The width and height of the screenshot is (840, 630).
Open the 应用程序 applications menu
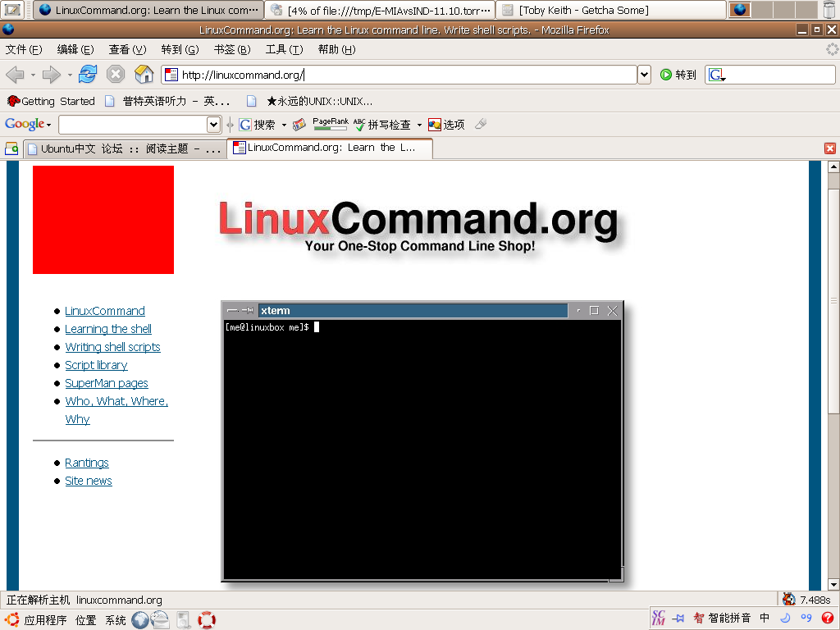pyautogui.click(x=46, y=620)
